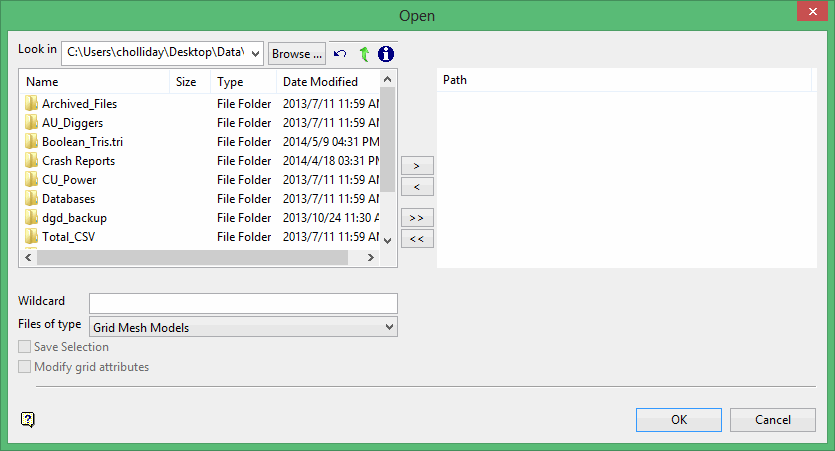Click the file list scroll down arrow

(388, 241)
